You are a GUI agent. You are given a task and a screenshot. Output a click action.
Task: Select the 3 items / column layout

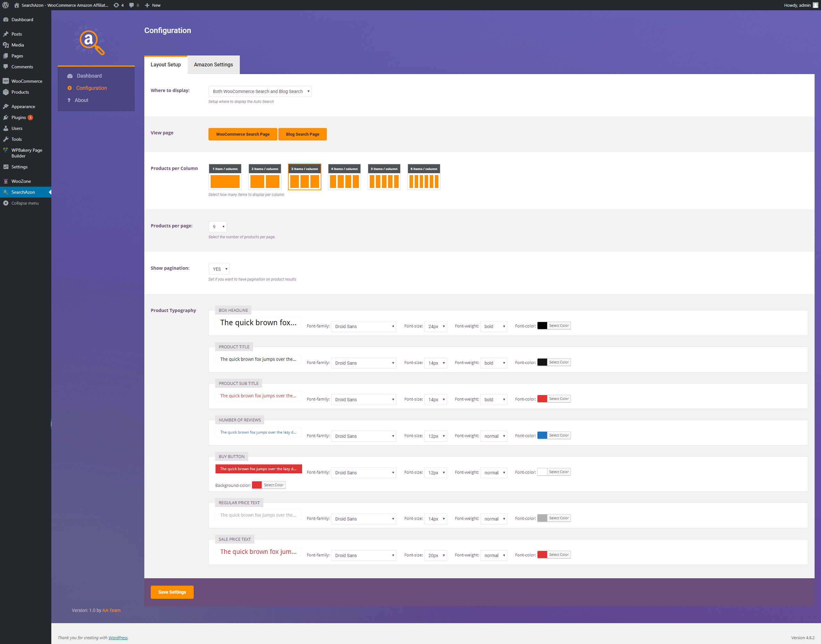(x=305, y=177)
